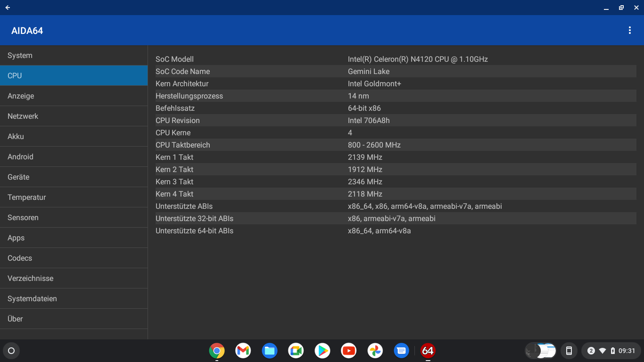This screenshot has width=644, height=362.
Task: Select the CPU category
Action: coord(74,75)
